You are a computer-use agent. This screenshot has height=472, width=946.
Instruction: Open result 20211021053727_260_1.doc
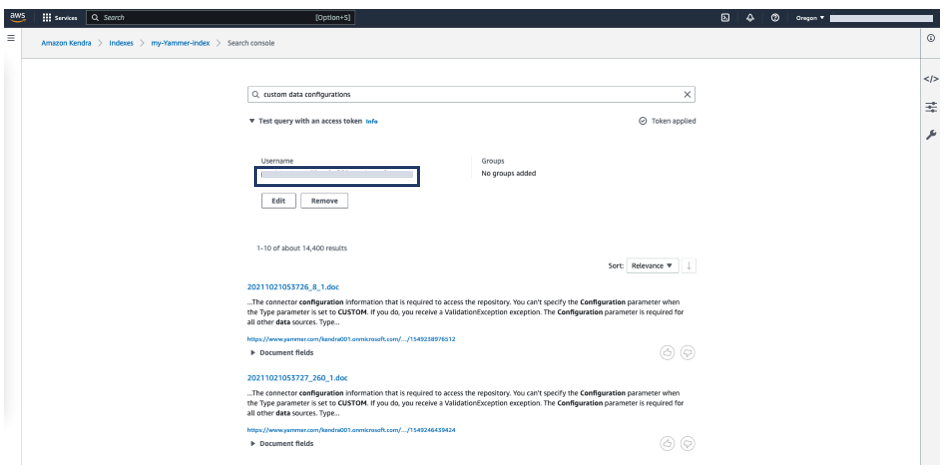(x=297, y=378)
